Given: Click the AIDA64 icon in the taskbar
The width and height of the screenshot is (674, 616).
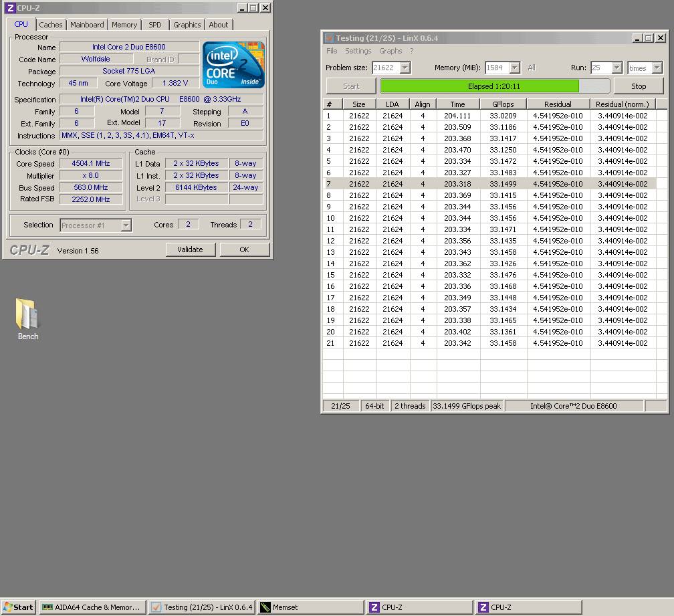Looking at the screenshot, I should [x=47, y=607].
